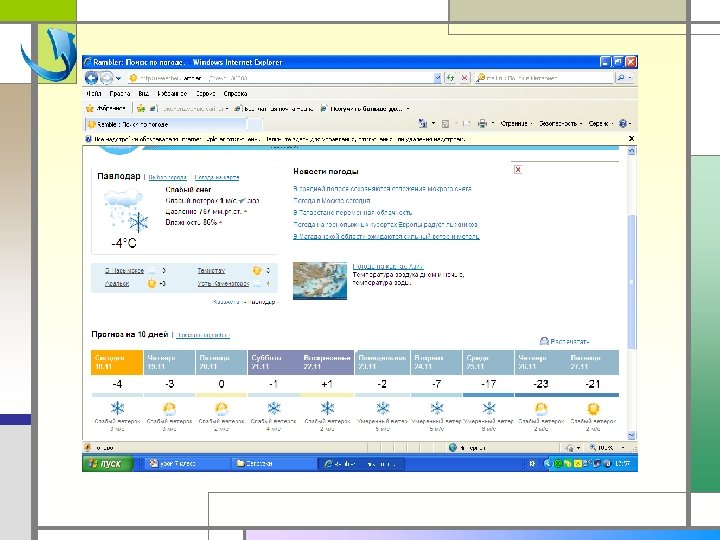This screenshot has width=720, height=540.
Task: Click into the browser address bar
Action: [280, 78]
